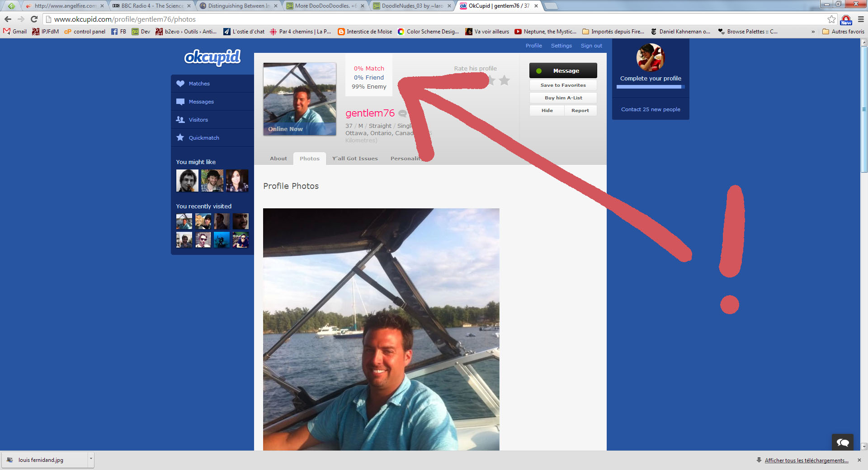Click the Message button

(563, 71)
